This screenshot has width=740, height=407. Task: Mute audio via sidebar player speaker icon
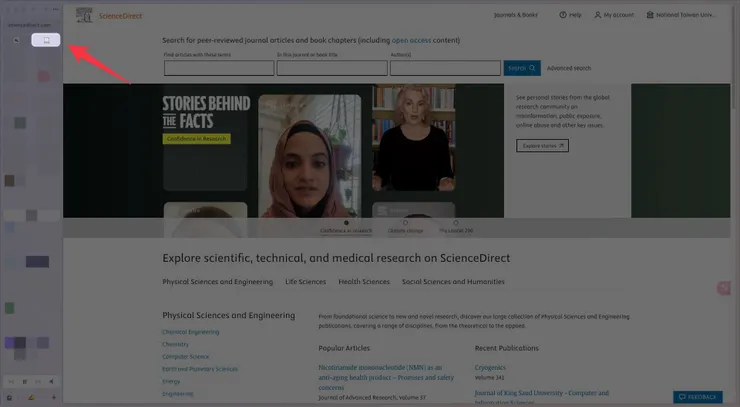point(51,382)
